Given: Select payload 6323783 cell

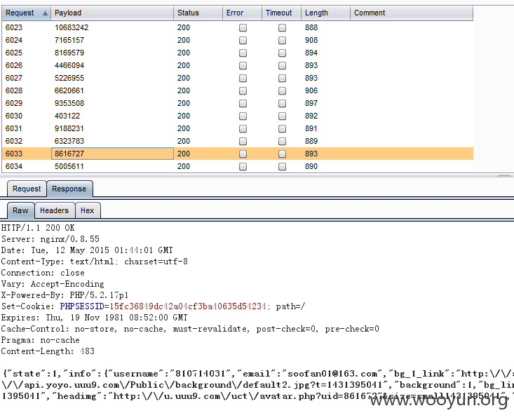Looking at the screenshot, I should (112, 142).
